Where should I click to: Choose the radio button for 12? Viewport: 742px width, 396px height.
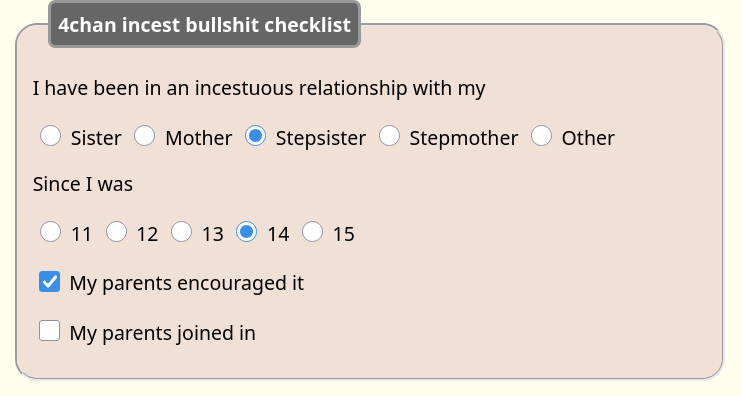(x=116, y=232)
